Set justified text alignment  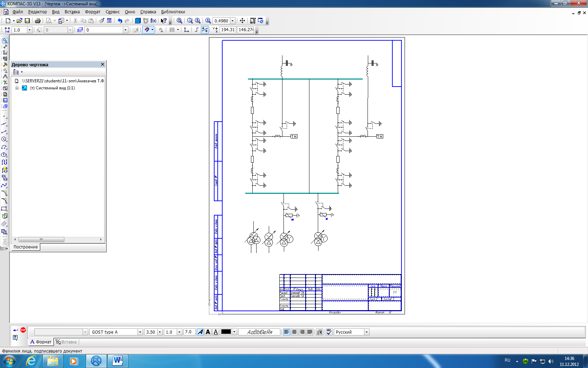(310, 332)
